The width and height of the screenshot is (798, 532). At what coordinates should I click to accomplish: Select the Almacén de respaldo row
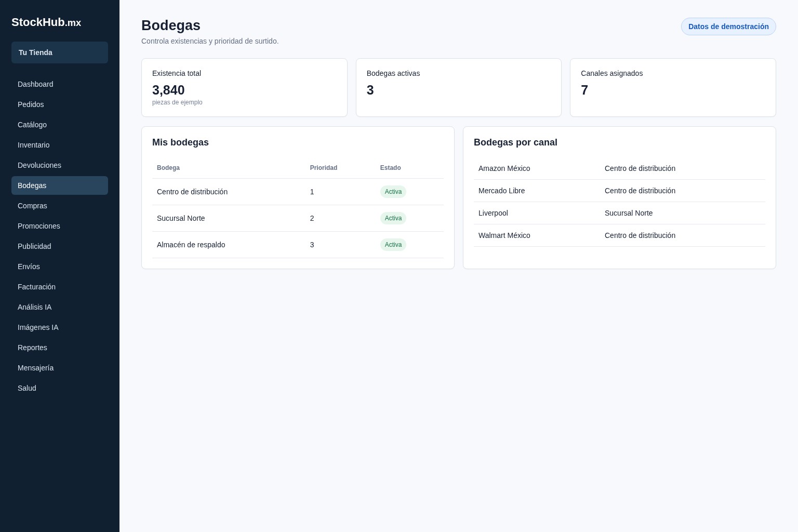pos(298,245)
